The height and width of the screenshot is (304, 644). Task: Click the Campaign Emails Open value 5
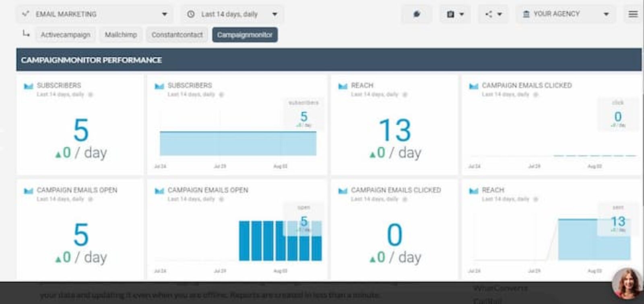point(81,235)
